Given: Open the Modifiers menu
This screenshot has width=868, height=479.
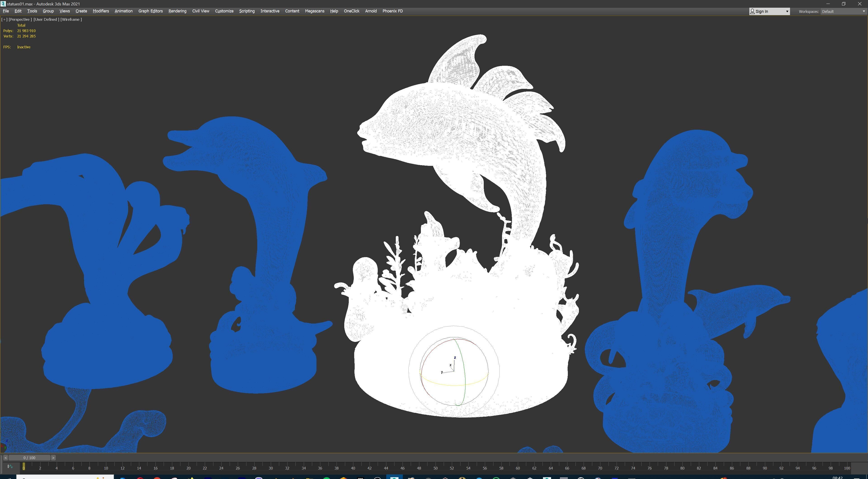Looking at the screenshot, I should pyautogui.click(x=101, y=11).
